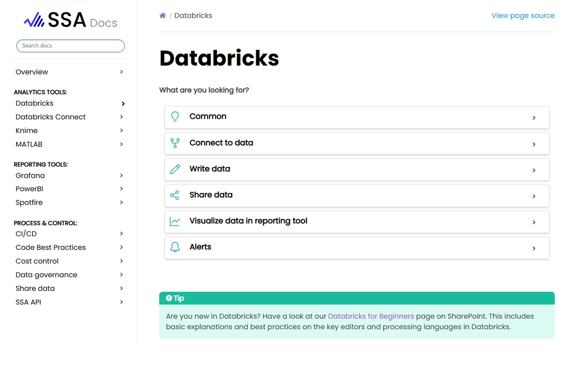Image resolution: width=566 pixels, height=392 pixels.
Task: Open the Common card
Action: click(x=357, y=117)
